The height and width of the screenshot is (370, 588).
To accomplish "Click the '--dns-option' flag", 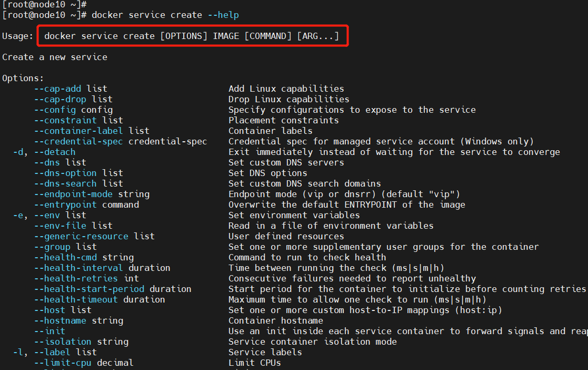I will (65, 173).
